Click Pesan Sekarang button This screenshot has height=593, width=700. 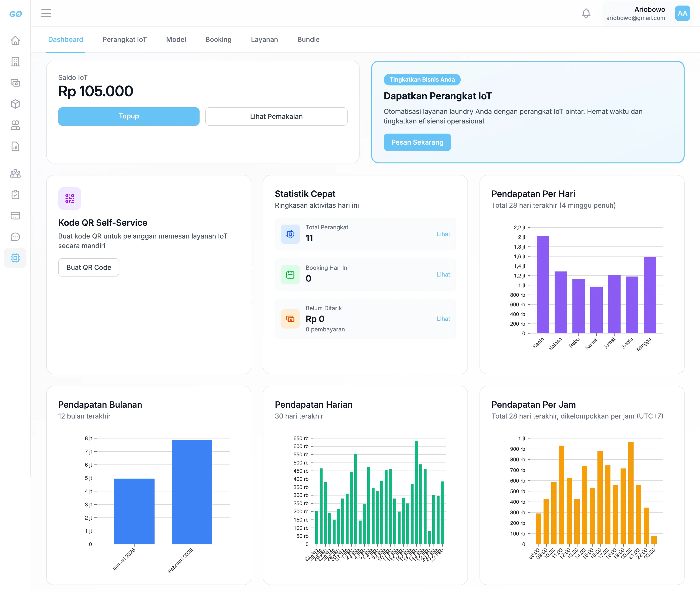(417, 142)
